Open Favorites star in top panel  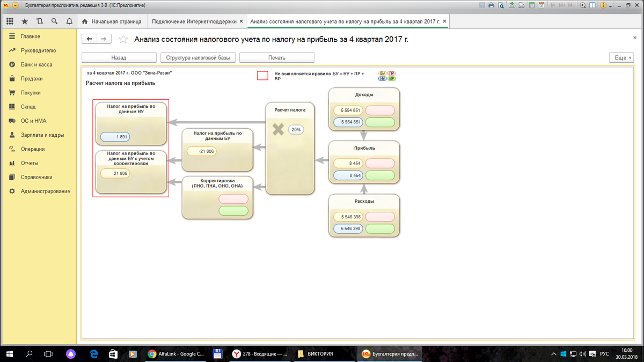(x=25, y=21)
